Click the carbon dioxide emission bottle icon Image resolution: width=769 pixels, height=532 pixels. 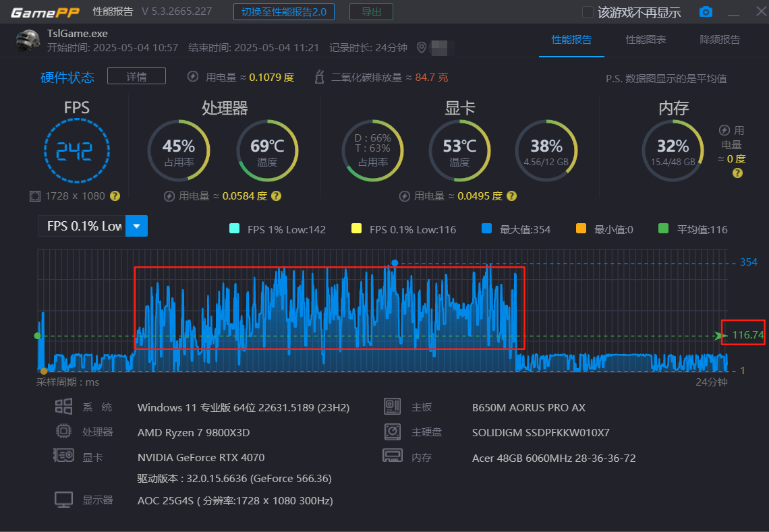pyautogui.click(x=319, y=76)
